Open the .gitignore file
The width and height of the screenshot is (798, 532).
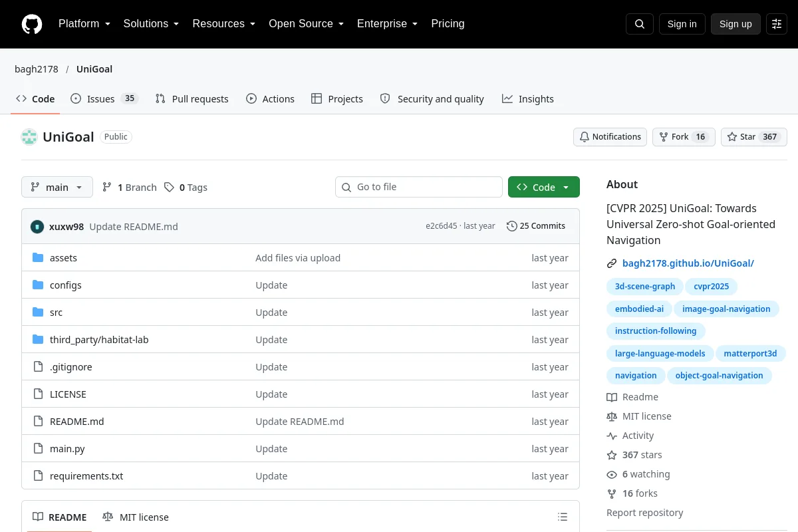71,367
